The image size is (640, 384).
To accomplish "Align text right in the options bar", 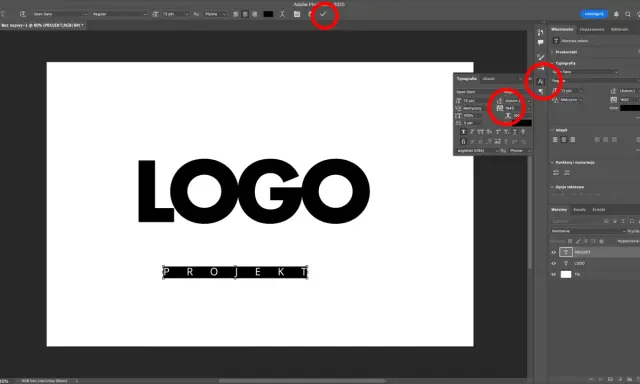I will [x=254, y=14].
